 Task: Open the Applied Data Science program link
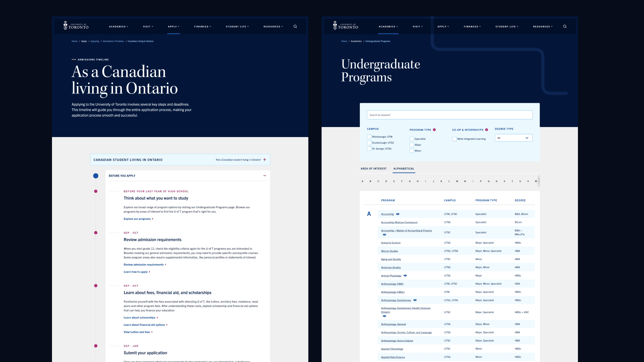pos(393,357)
